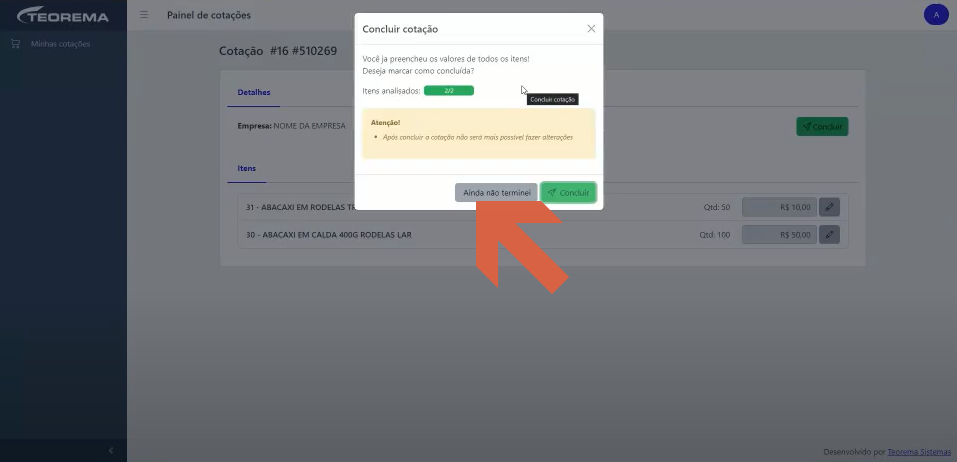
Task: Collapse the sidebar with the chevron arrow
Action: click(x=111, y=450)
